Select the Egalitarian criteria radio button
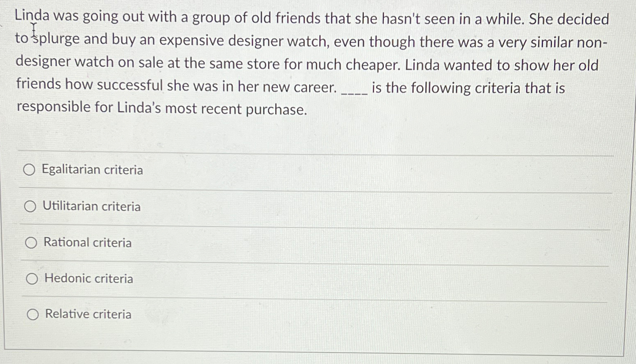 [30, 170]
